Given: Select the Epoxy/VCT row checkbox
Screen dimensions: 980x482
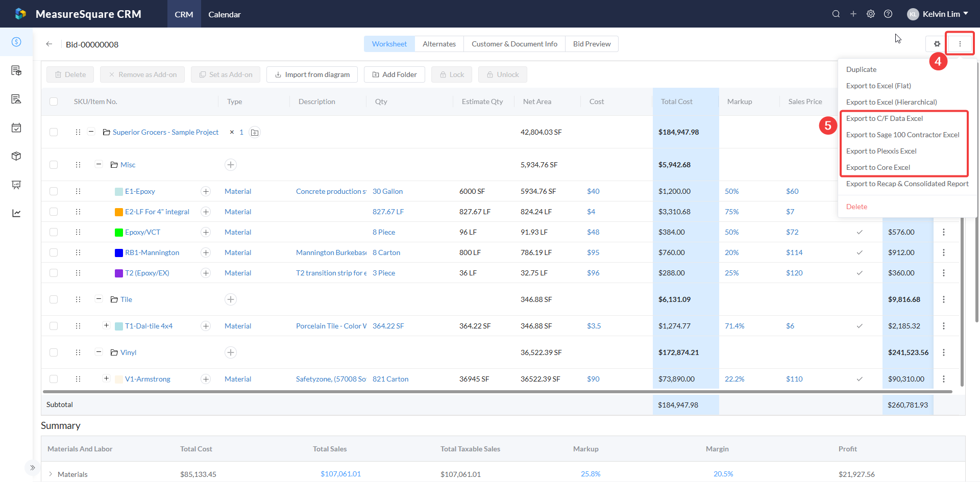Looking at the screenshot, I should (54, 232).
